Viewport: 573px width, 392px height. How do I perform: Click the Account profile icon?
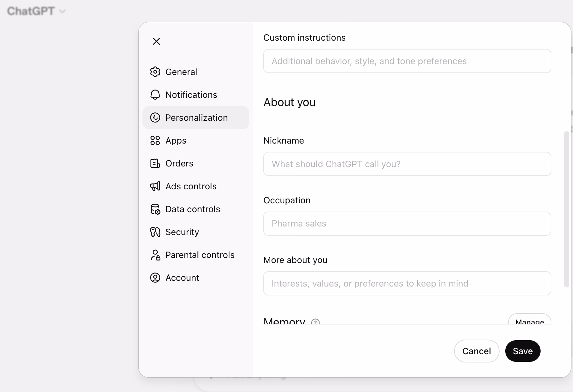155,278
